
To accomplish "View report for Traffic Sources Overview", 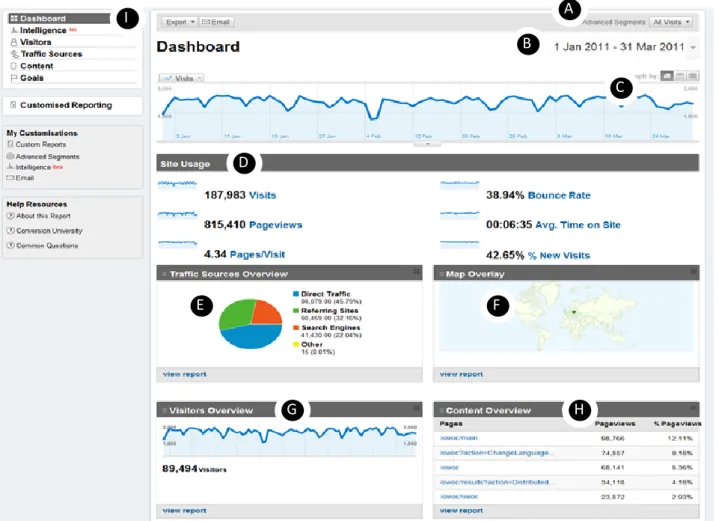I will coord(184,374).
